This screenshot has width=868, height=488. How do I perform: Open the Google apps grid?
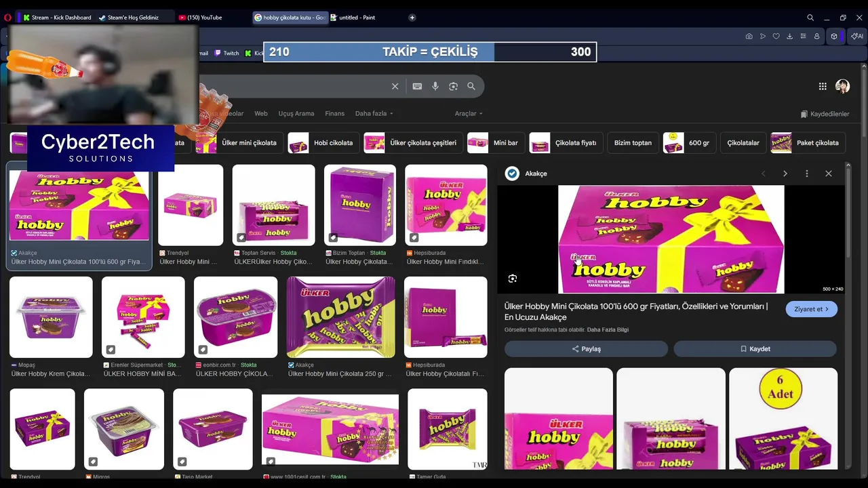(823, 86)
